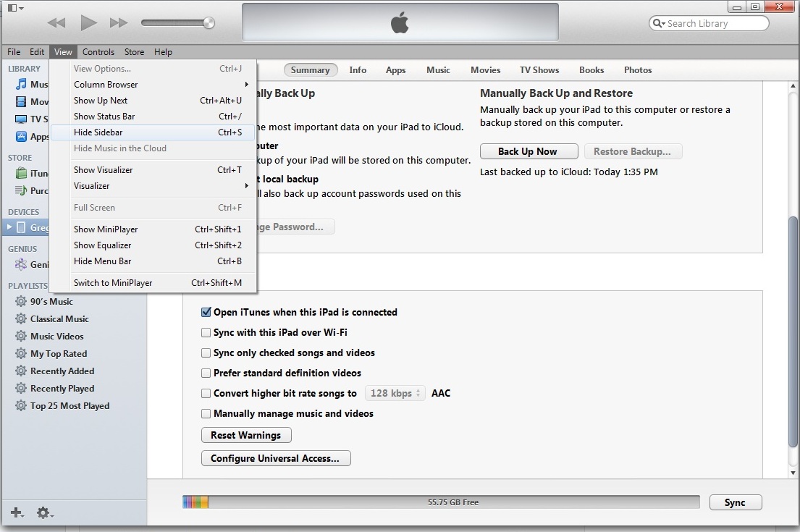Check Sync only checked songs and videos
Image resolution: width=800 pixels, height=532 pixels.
pyautogui.click(x=206, y=353)
